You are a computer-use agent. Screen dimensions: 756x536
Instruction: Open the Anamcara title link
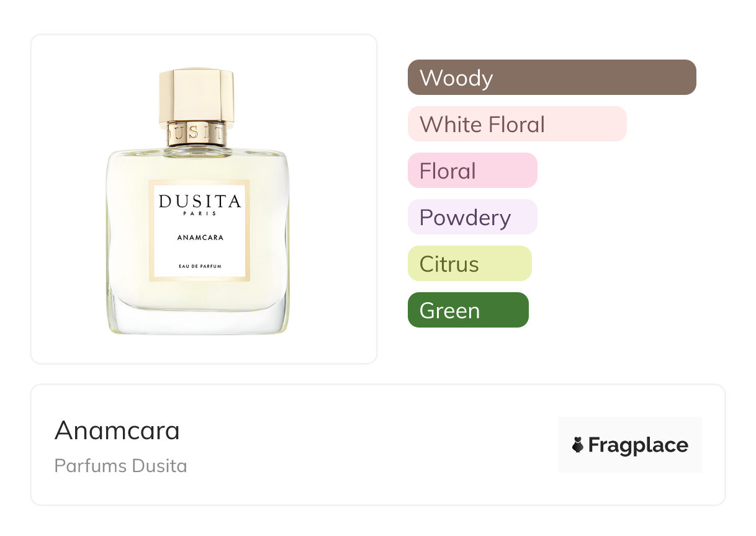[117, 431]
